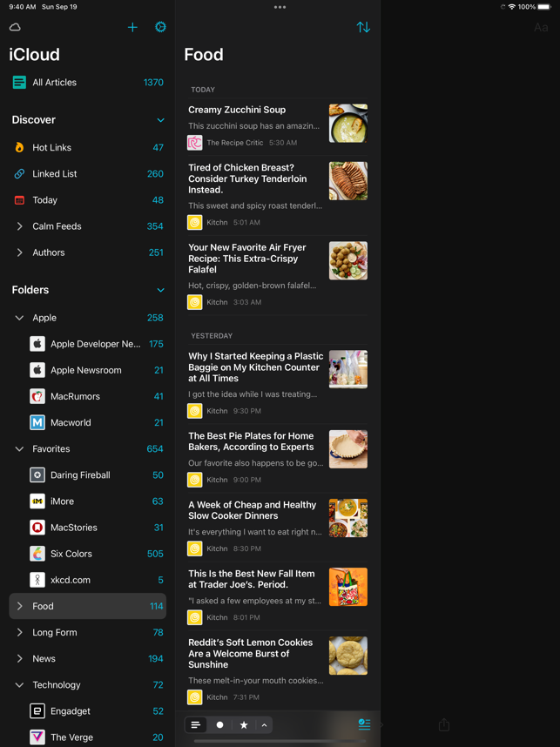
Task: Open Creamy Zucchini Soup article
Action: click(x=277, y=127)
